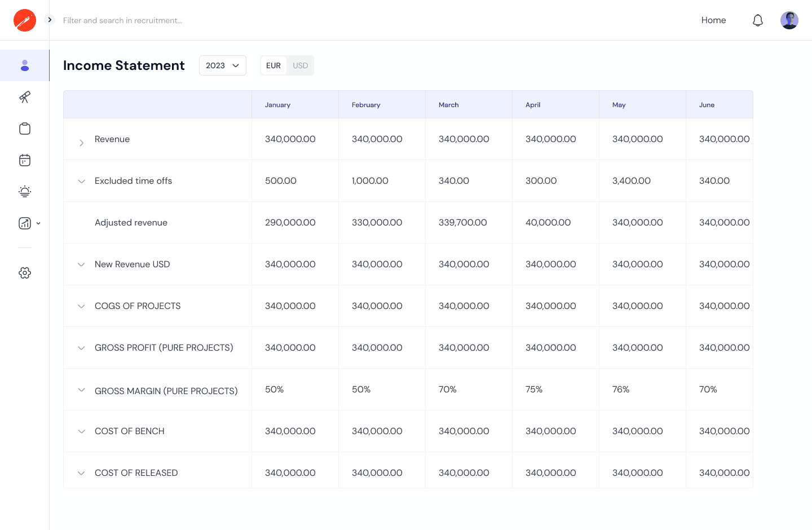
Task: Switch currency to USD
Action: [x=300, y=65]
